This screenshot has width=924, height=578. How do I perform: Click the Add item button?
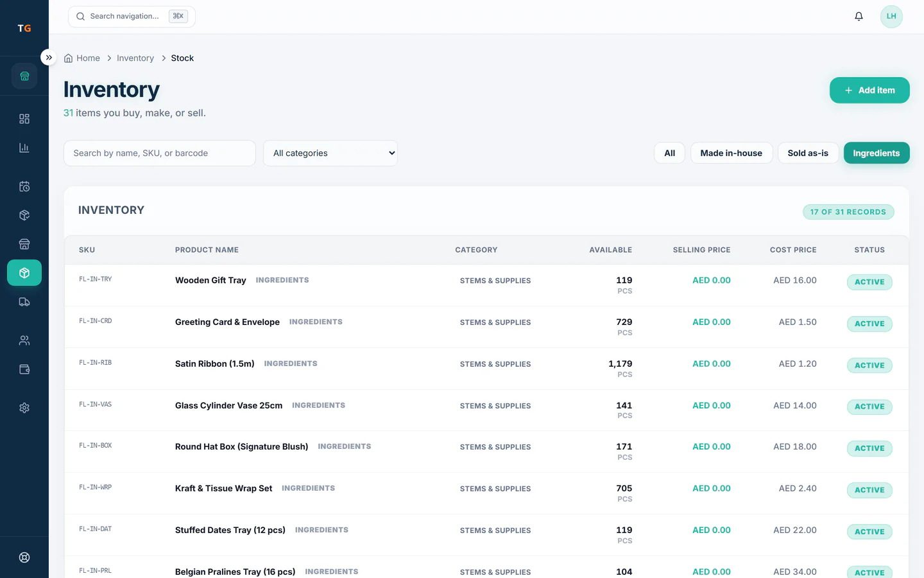(869, 91)
